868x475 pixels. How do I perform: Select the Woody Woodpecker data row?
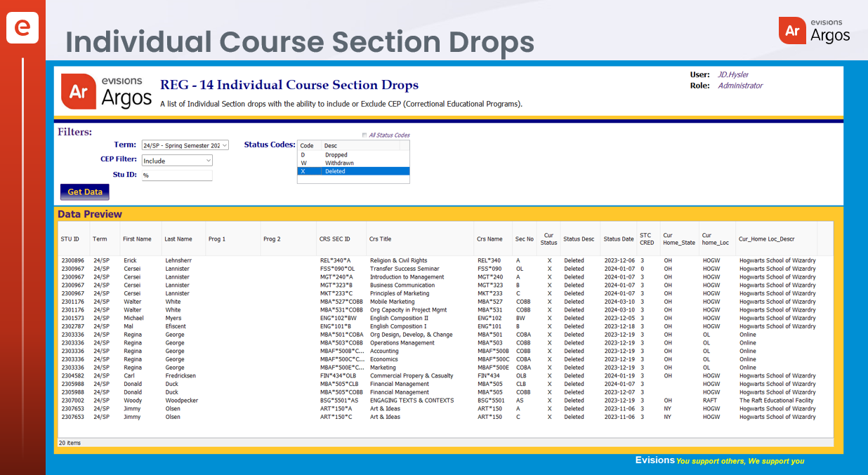[x=281, y=401]
